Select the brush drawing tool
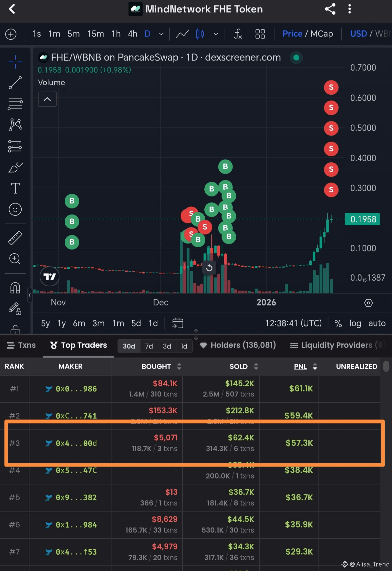The image size is (392, 571). 15,167
